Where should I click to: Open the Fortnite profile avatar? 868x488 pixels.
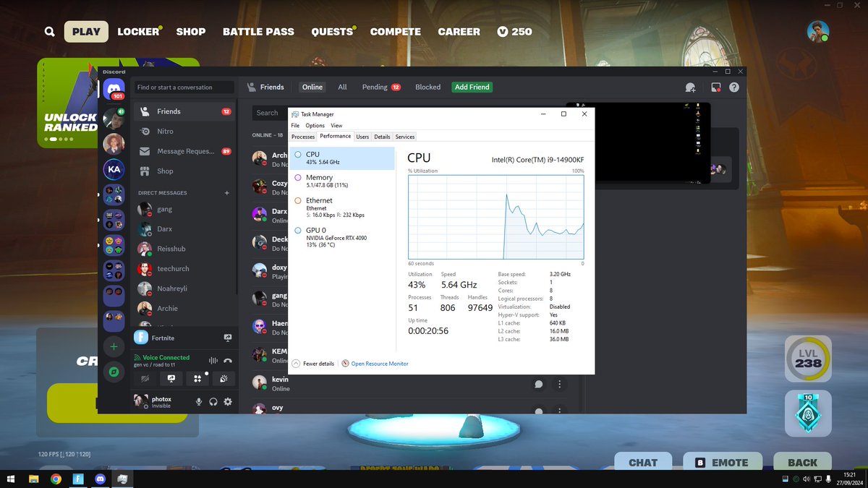[x=817, y=31]
